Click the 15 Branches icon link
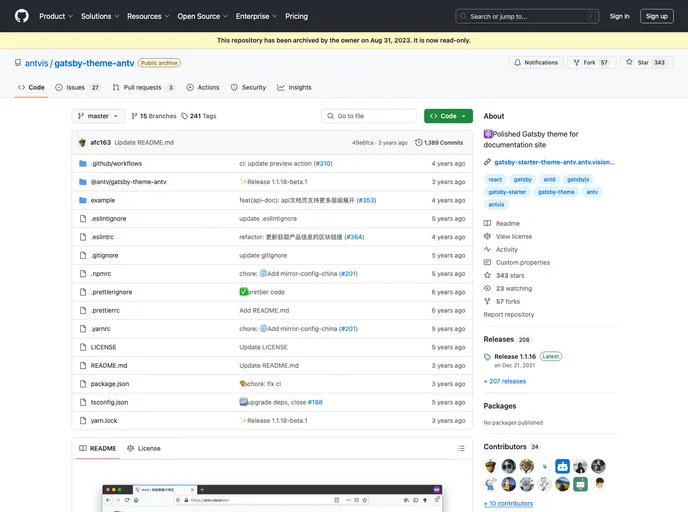Screen dimensions: 688x512 tap(135, 116)
